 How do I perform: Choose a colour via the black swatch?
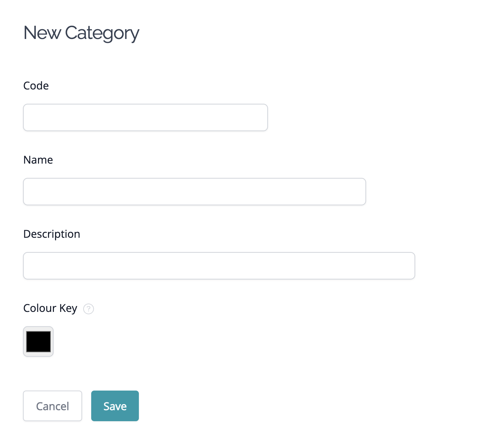[x=38, y=341]
